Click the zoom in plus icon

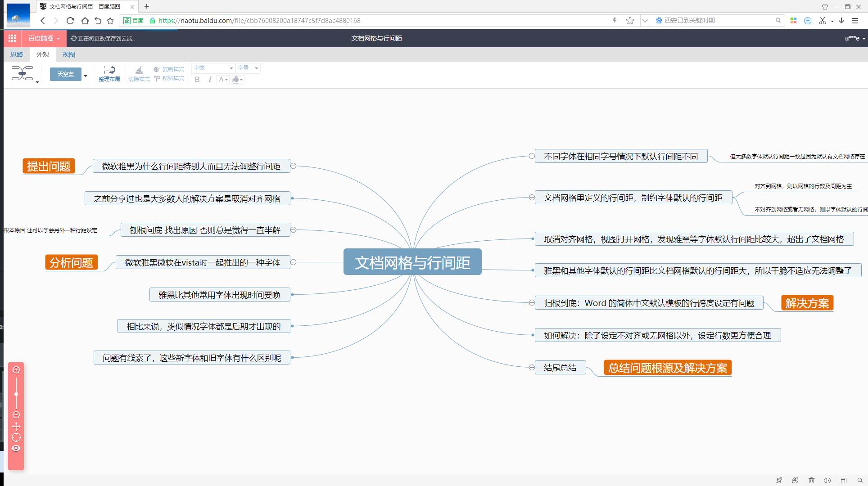click(16, 370)
